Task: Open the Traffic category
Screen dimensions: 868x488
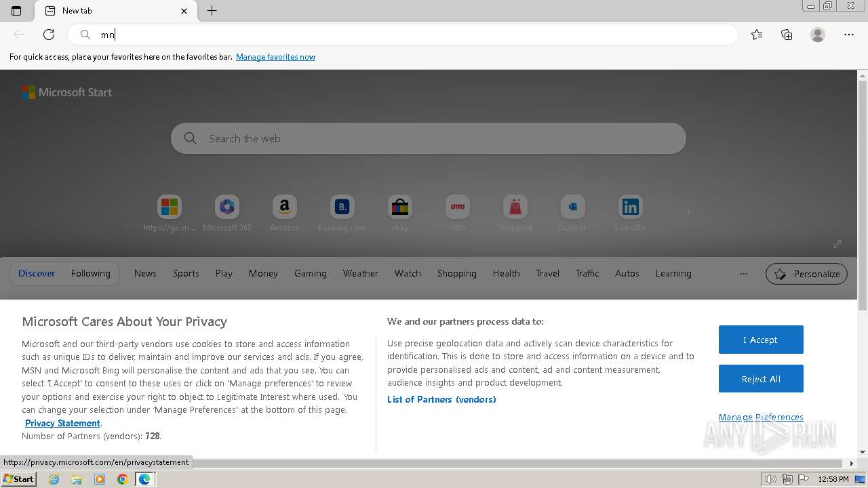Action: 587,273
